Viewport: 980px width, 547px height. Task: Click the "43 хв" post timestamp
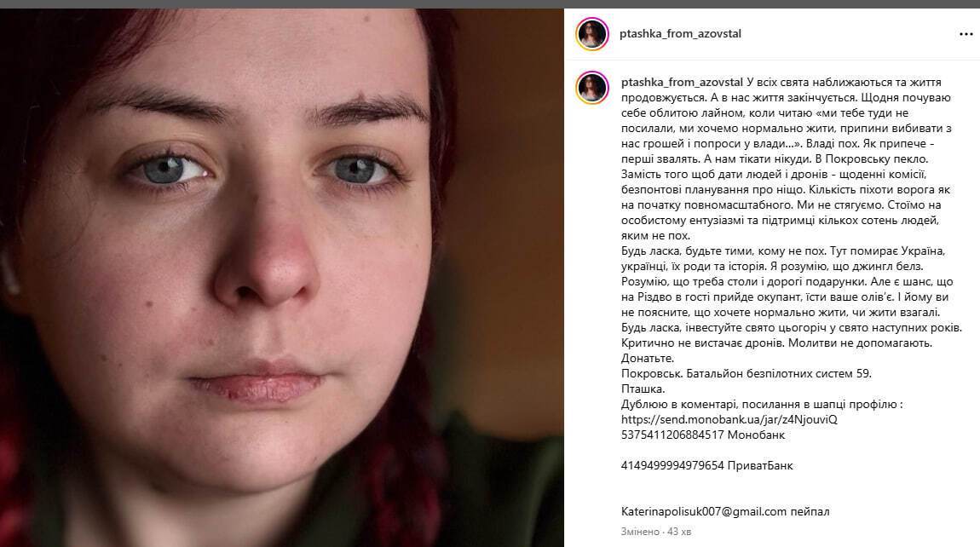pos(678,532)
